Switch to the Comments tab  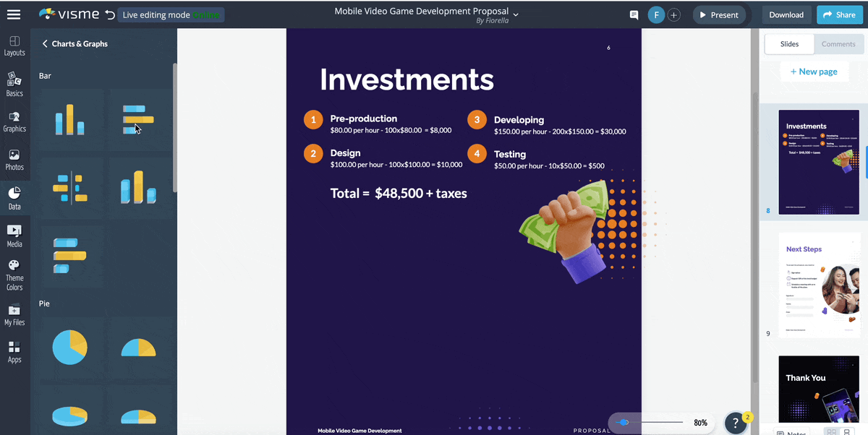[838, 44]
